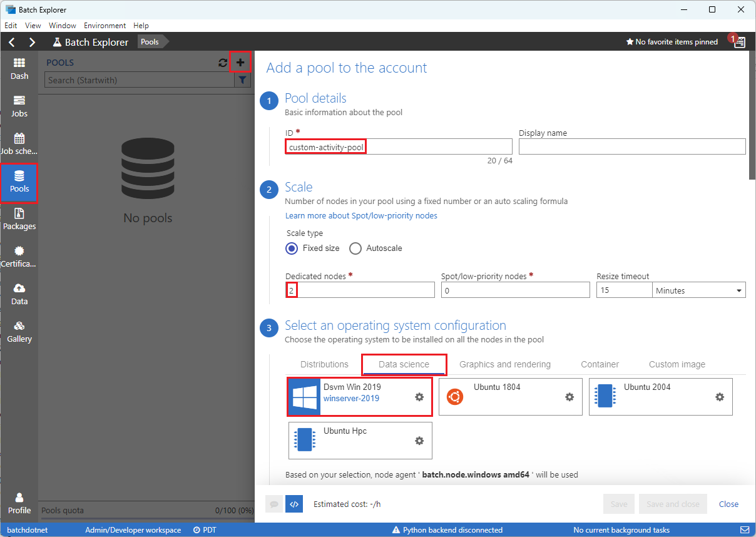
Task: Open the Jobs section in the sidebar
Action: [19, 106]
